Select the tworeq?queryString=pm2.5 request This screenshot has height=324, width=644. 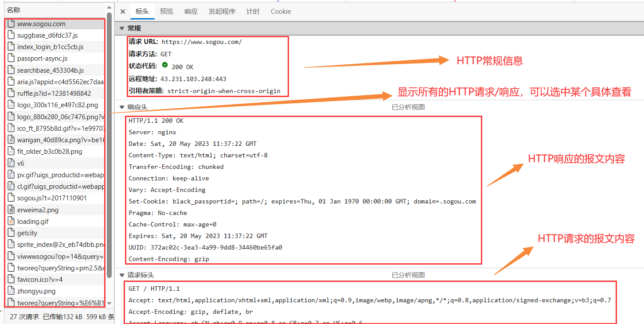(x=55, y=268)
